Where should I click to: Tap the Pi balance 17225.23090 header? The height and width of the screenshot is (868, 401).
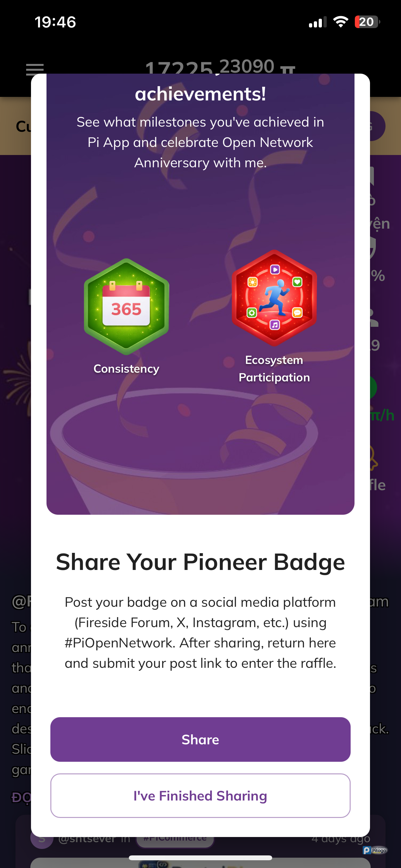click(x=221, y=67)
